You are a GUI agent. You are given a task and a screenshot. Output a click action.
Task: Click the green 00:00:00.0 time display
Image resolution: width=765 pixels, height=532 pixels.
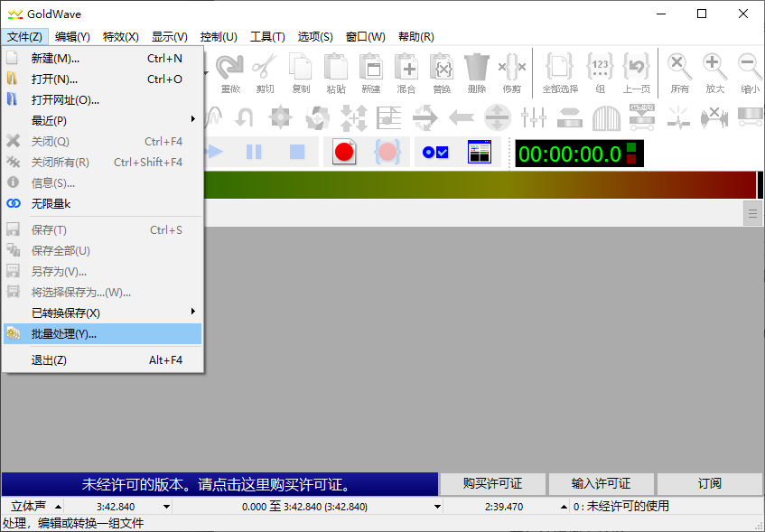[x=569, y=154]
